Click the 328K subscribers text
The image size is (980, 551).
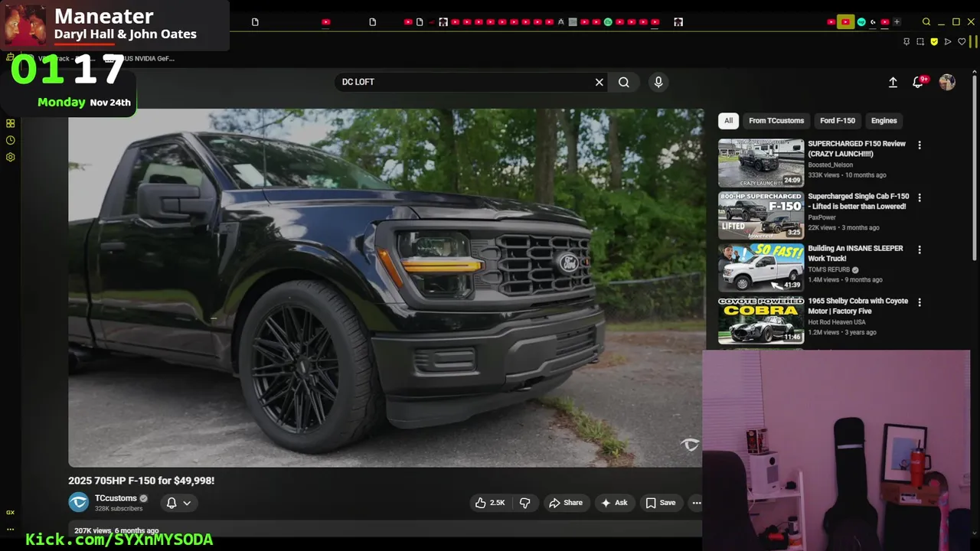tap(119, 508)
